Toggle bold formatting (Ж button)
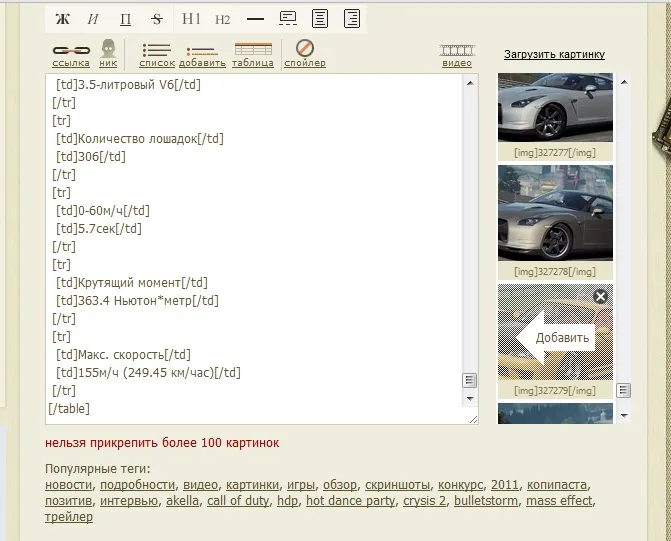 62,19
